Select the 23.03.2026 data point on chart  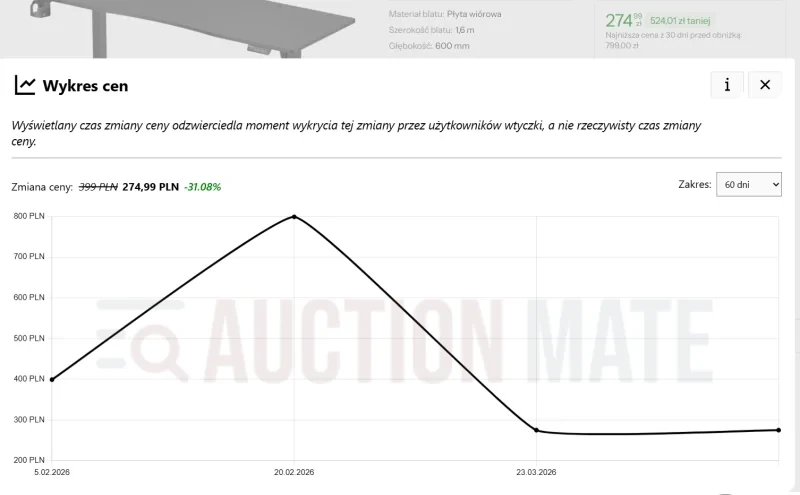(x=537, y=430)
